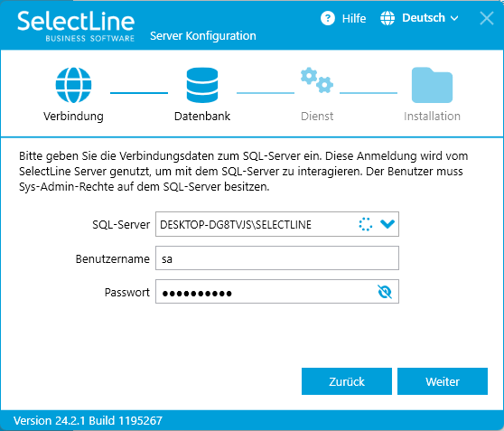Open the Deutsch language dropdown
The width and height of the screenshot is (504, 431).
click(430, 18)
